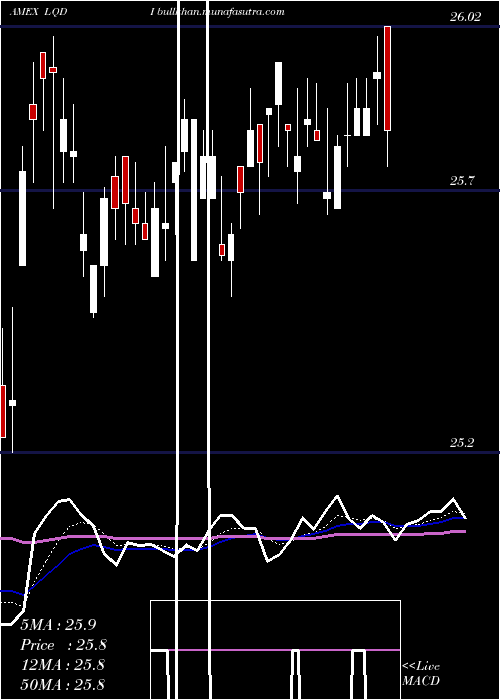Click the <<Live MACD label
500x700 pixels.
tap(421, 674)
